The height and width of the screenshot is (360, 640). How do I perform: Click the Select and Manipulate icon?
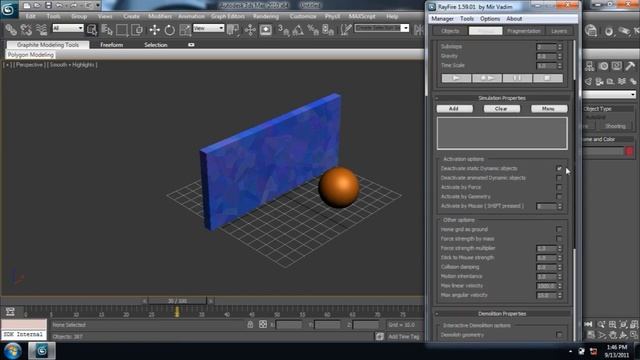point(250,30)
